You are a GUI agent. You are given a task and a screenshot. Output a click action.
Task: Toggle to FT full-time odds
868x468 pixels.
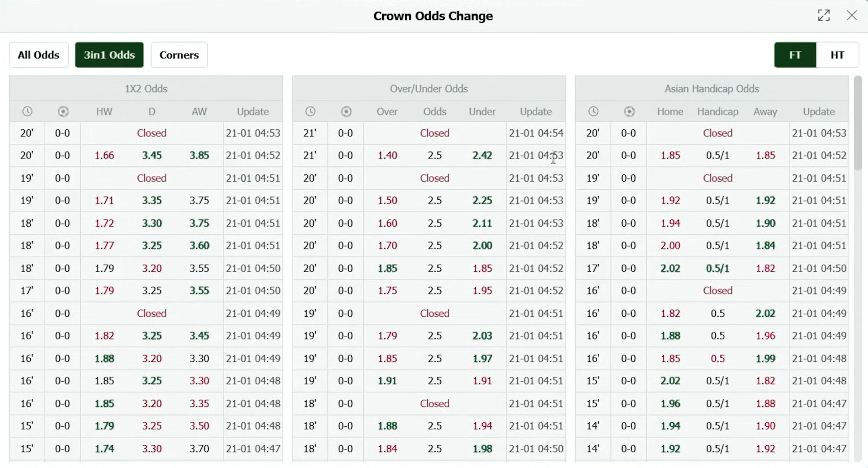(795, 55)
